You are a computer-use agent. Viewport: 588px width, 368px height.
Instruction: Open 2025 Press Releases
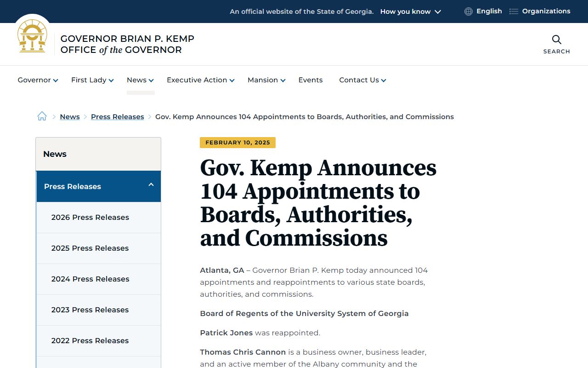pyautogui.click(x=98, y=248)
